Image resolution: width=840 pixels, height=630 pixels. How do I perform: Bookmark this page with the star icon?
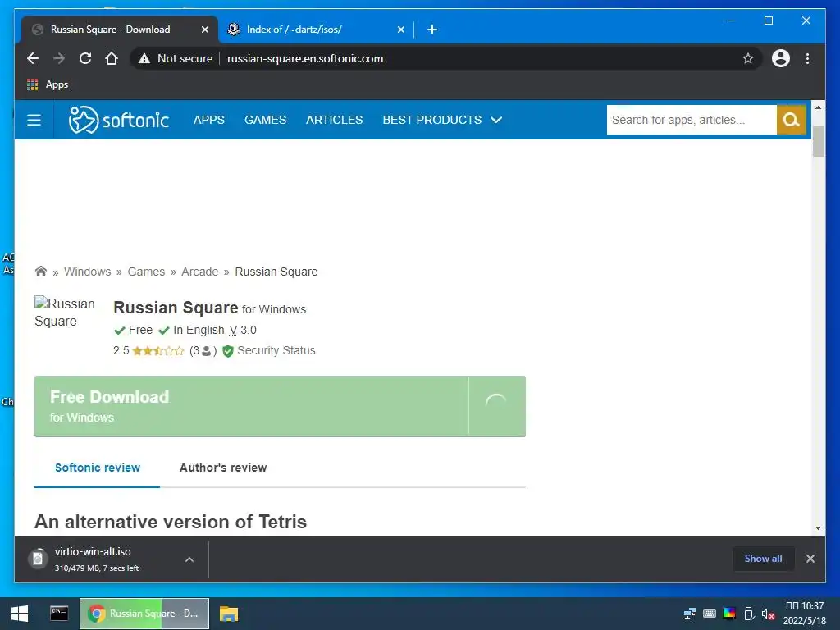[748, 58]
